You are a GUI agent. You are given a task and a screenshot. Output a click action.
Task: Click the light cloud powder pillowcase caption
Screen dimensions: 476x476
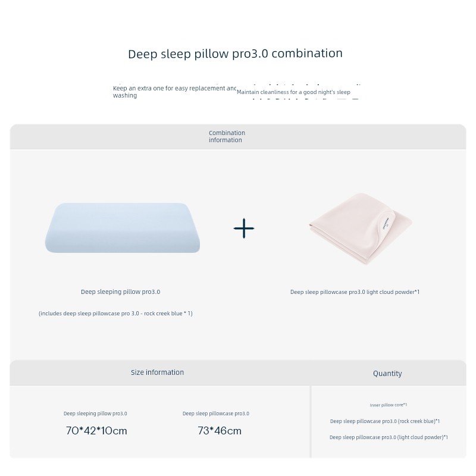[355, 292]
